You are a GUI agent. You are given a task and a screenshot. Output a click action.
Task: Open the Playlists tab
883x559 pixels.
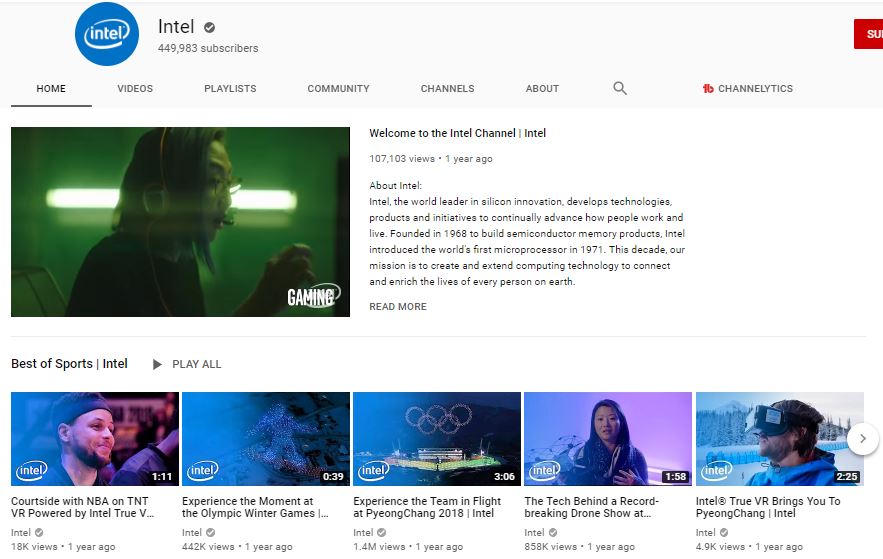[230, 88]
